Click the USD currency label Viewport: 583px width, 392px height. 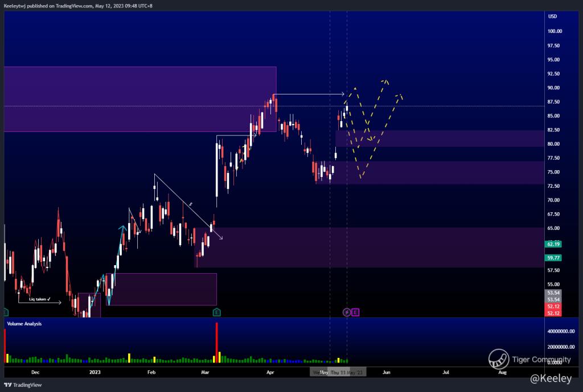[552, 16]
